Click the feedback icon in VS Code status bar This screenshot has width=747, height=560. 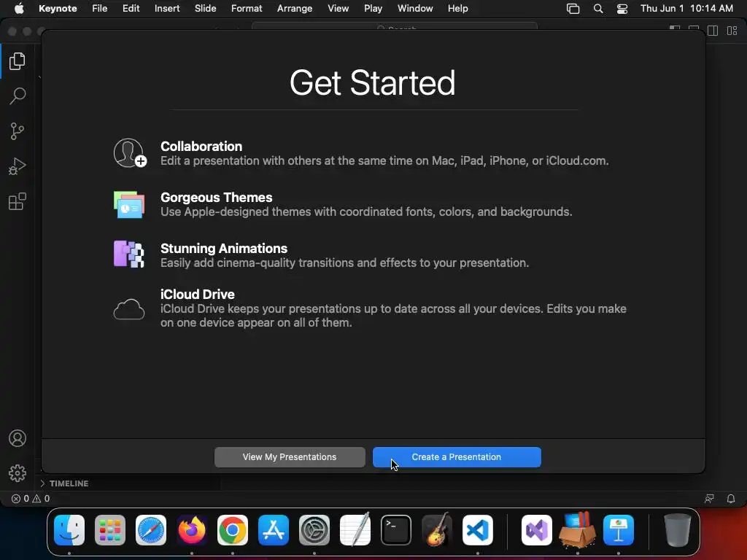(709, 499)
